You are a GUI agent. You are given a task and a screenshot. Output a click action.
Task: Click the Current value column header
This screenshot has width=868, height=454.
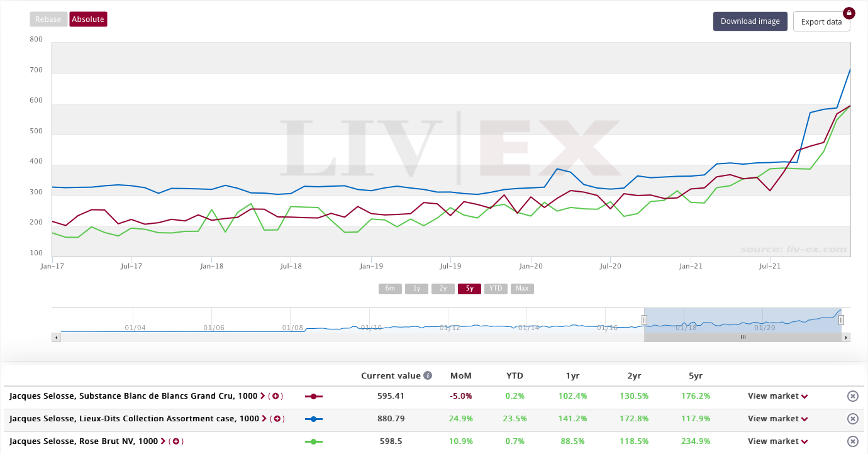tap(391, 375)
